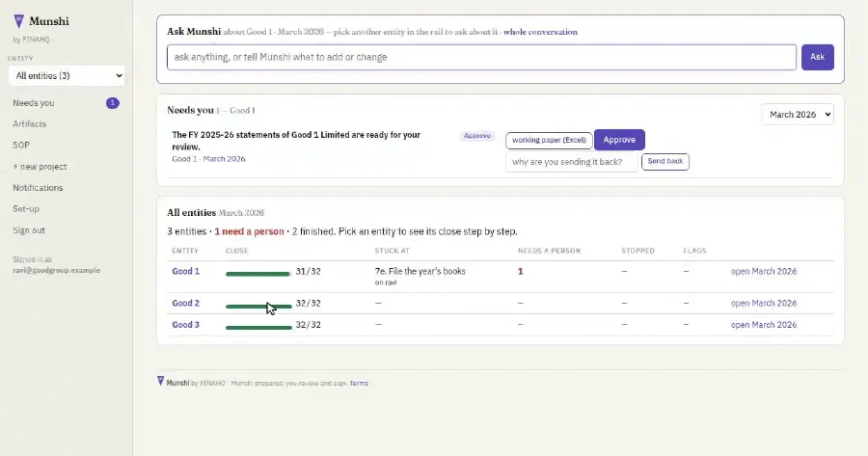Click '7e. File the year's books' text
The image size is (868, 456).
tap(420, 271)
